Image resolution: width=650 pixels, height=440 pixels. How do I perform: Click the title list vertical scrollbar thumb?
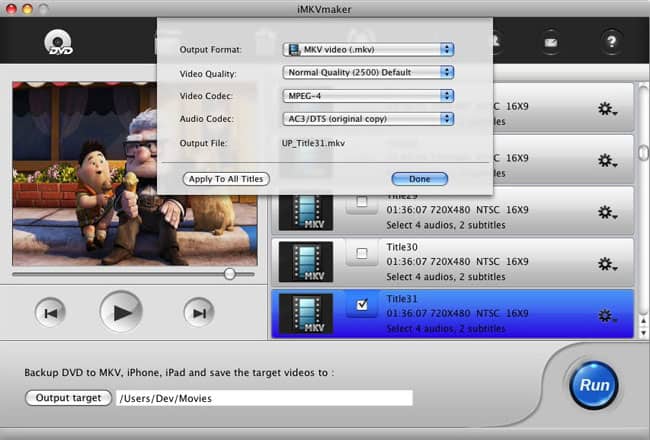643,152
